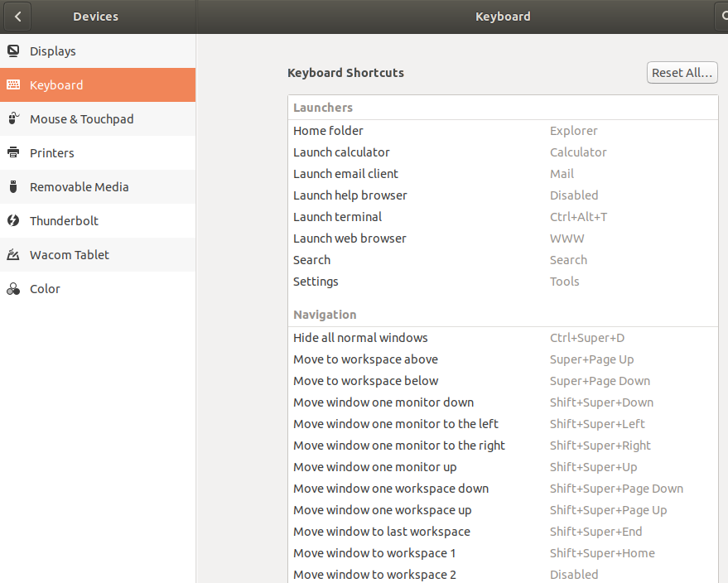Click the WWW shortcut value
The width and height of the screenshot is (728, 583).
[567, 238]
